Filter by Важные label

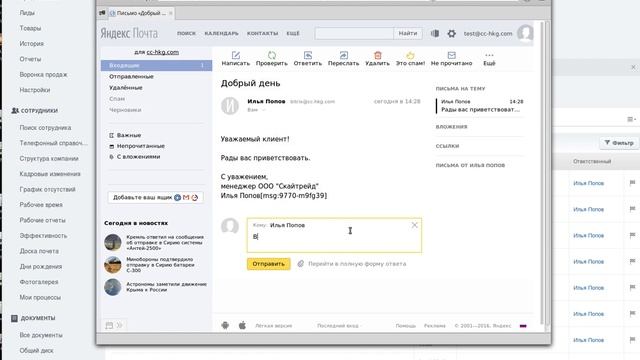[129, 135]
